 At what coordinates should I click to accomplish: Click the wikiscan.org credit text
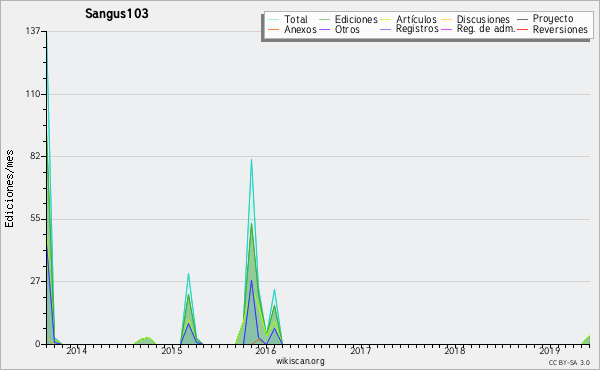pyautogui.click(x=300, y=361)
